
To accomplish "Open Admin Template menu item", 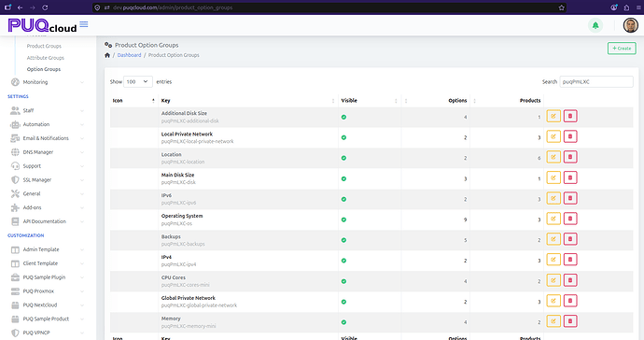I will pos(48,249).
